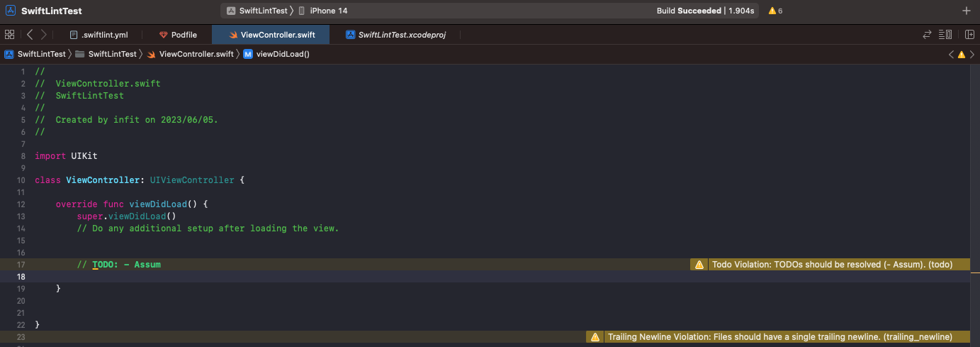Click the Todo Violation warning banner
Screen dimensions: 980x347
[829, 264]
